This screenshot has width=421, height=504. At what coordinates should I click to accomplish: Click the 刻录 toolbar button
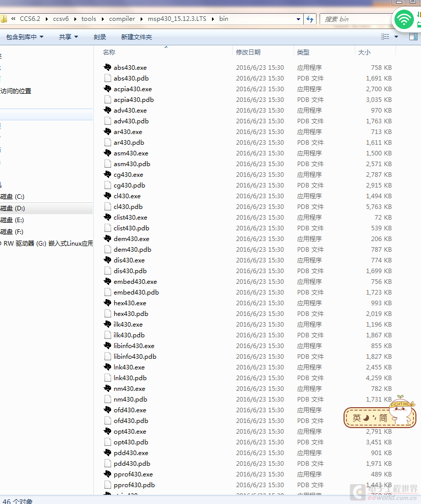(x=99, y=37)
